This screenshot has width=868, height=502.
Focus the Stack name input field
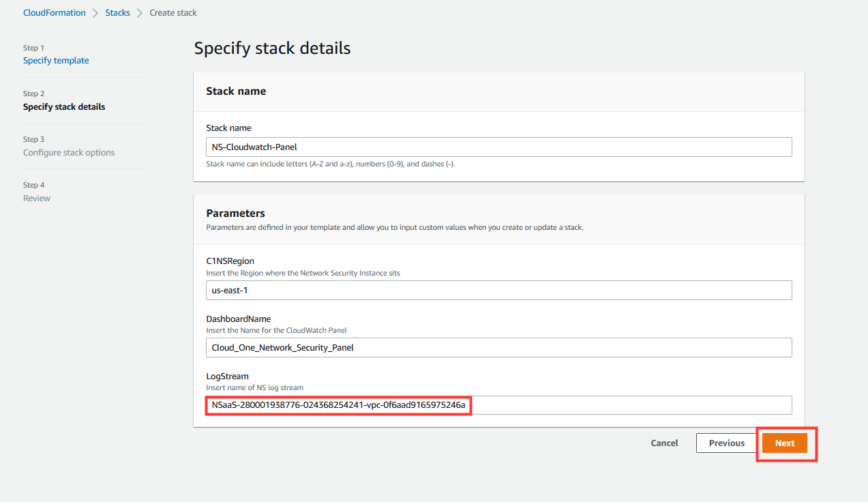pyautogui.click(x=499, y=147)
